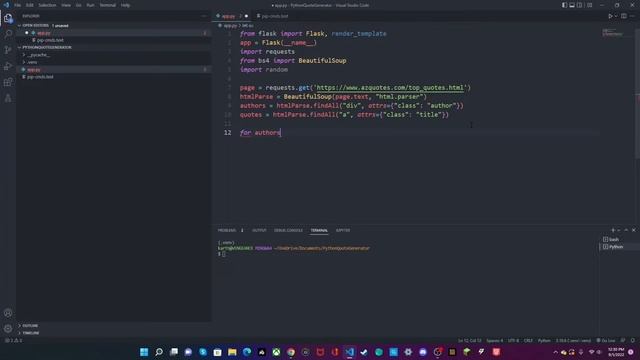Switch to the Jupyter panel tab
Viewport: 640px width, 360px height.
[x=342, y=230]
